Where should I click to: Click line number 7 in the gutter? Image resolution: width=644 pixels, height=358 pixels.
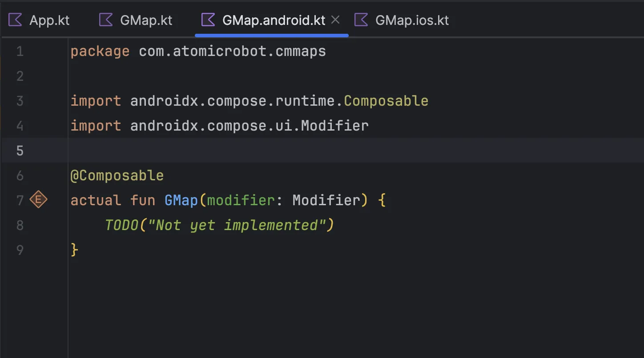click(x=20, y=200)
